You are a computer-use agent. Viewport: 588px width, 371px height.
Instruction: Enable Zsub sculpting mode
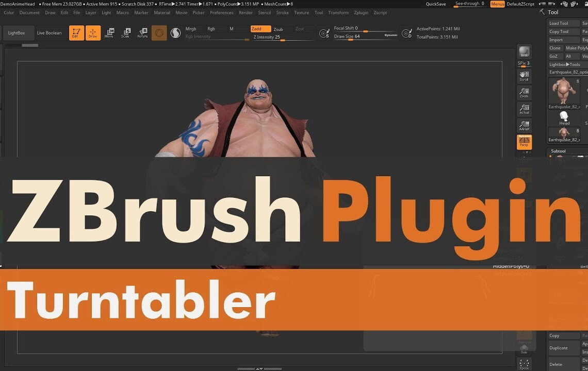click(x=279, y=29)
